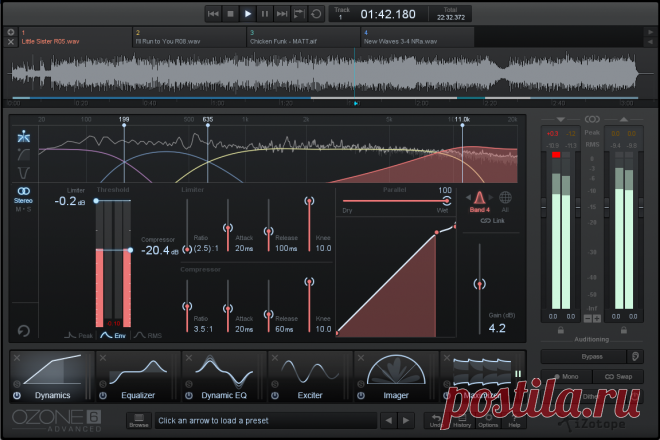Click the band Gain (dB) slider handle
The width and height of the screenshot is (660, 440).
(x=479, y=284)
